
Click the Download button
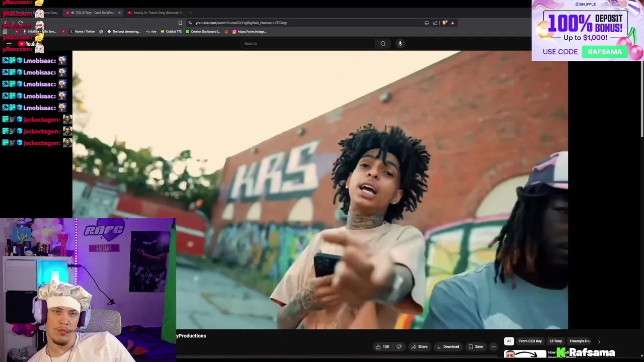(448, 346)
